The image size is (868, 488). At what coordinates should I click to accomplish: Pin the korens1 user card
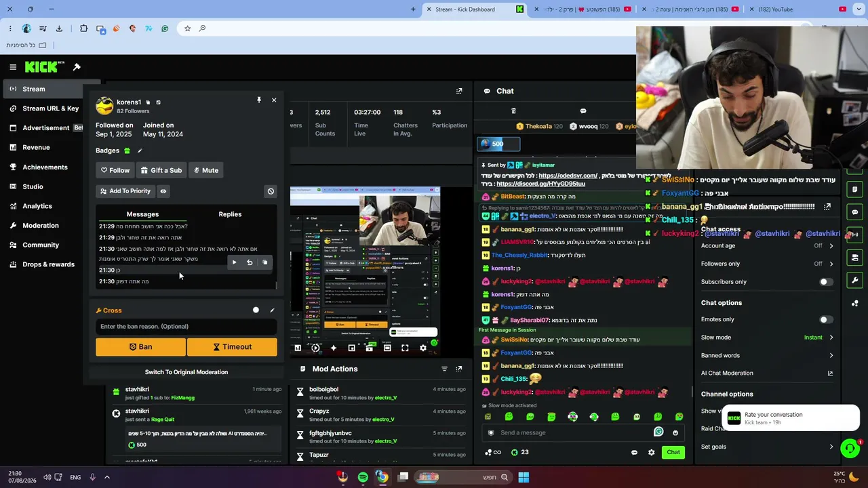258,100
